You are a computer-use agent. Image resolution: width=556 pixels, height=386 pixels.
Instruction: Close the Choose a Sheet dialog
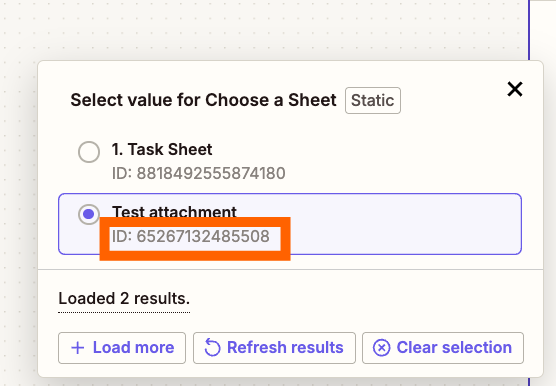coord(515,89)
